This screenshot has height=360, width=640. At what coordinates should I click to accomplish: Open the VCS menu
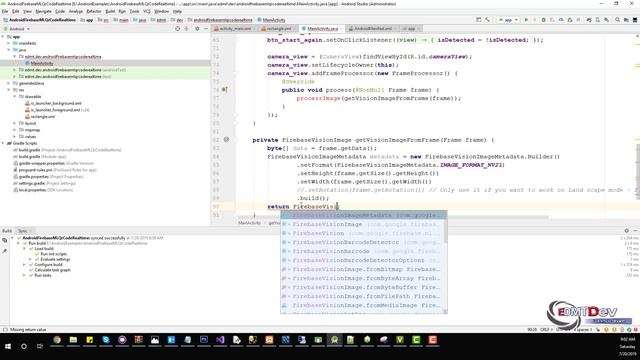click(147, 11)
